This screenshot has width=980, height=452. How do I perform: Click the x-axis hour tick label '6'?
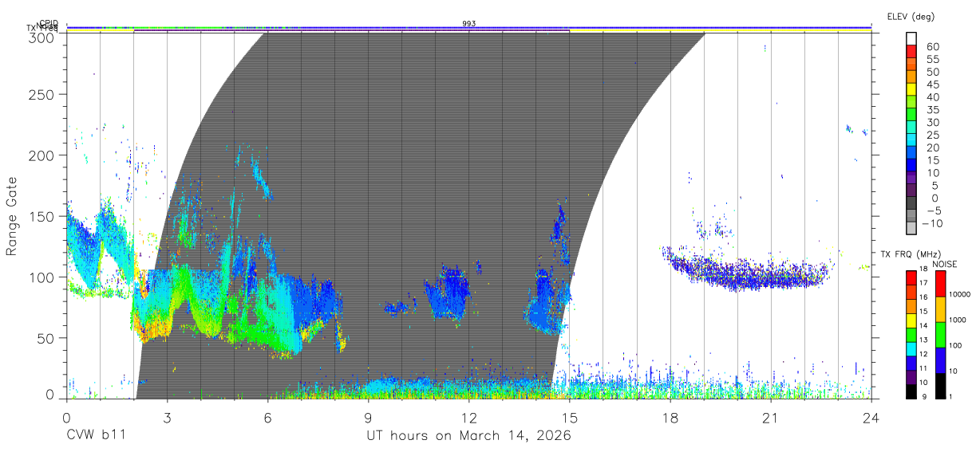click(267, 419)
